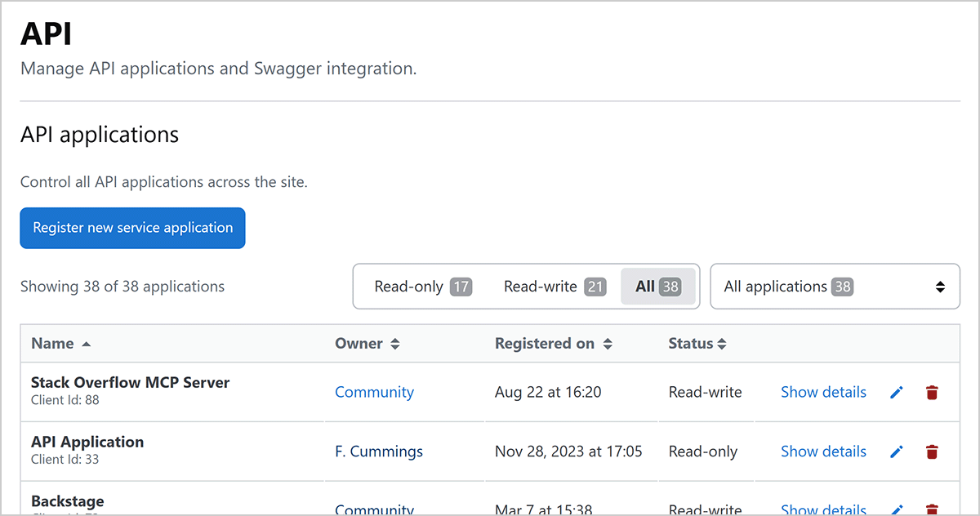Viewport: 980px width, 516px height.
Task: Click Register new service application button
Action: (x=132, y=228)
